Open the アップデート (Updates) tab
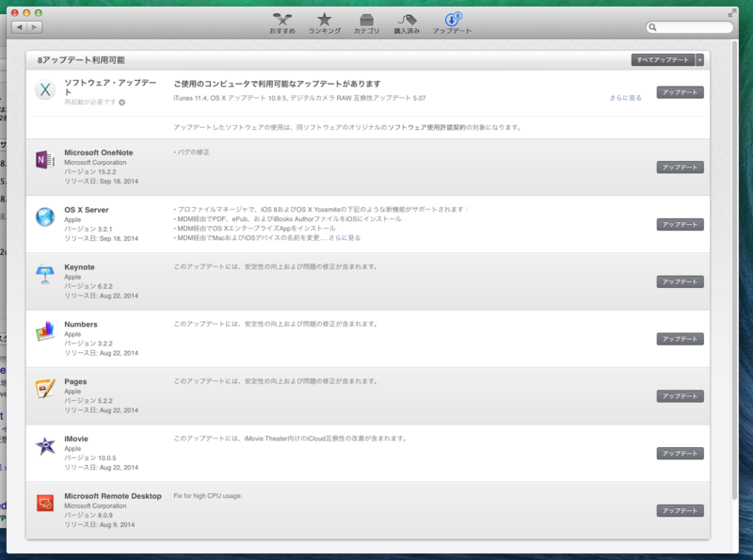Viewport: 753px width, 560px height. tap(452, 24)
